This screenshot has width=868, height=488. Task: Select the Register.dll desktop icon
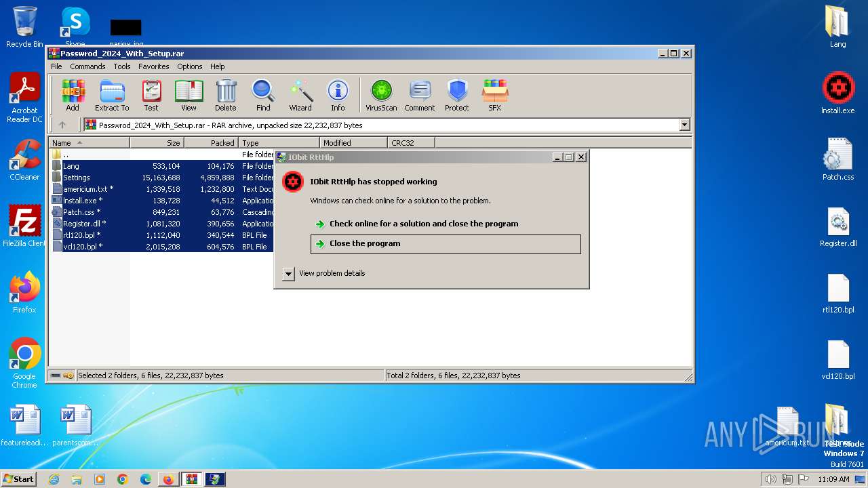pyautogui.click(x=838, y=226)
